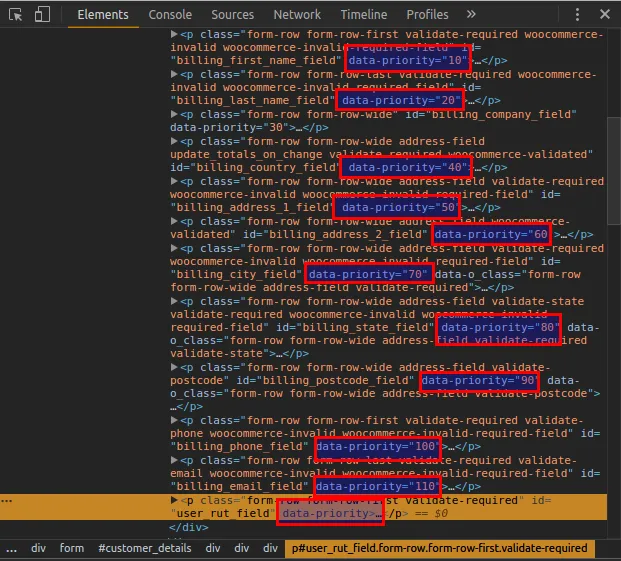Select the "billing_last_name_field" id value
Image resolution: width=621 pixels, height=561 pixels.
[253, 100]
